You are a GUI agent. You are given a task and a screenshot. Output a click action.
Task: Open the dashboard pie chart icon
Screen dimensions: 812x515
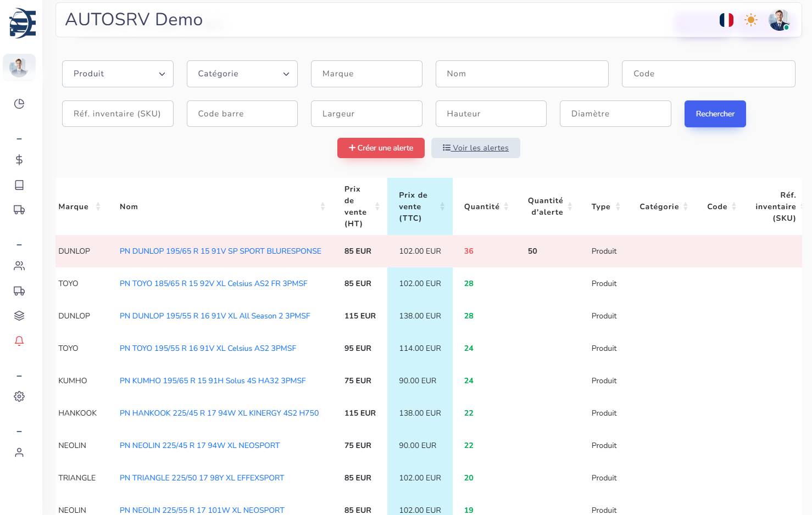pyautogui.click(x=19, y=104)
